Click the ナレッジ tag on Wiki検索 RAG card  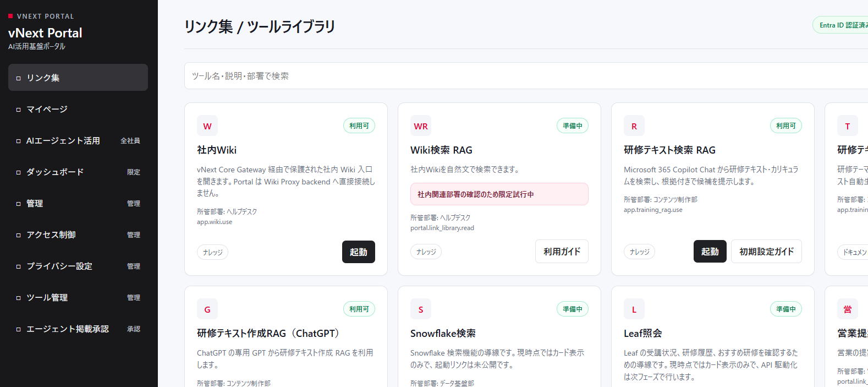click(426, 252)
